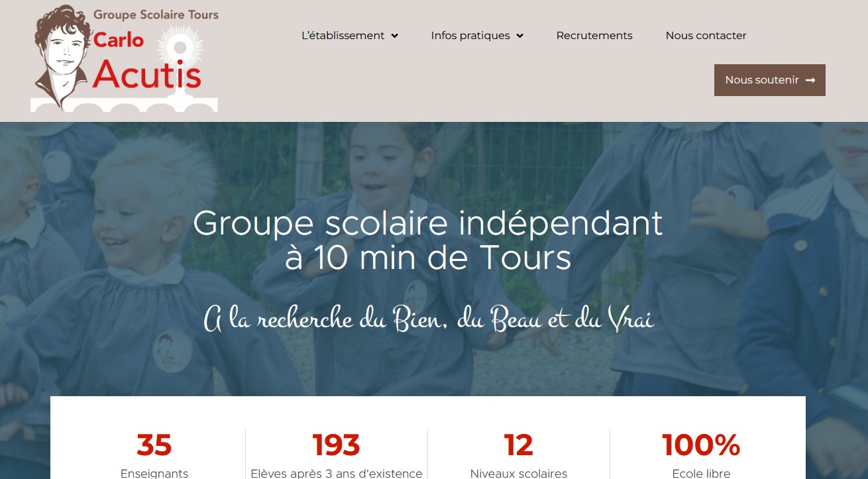Click the Groupe Scolaire Tours logo text
Image resolution: width=868 pixels, height=479 pixels.
(x=156, y=15)
